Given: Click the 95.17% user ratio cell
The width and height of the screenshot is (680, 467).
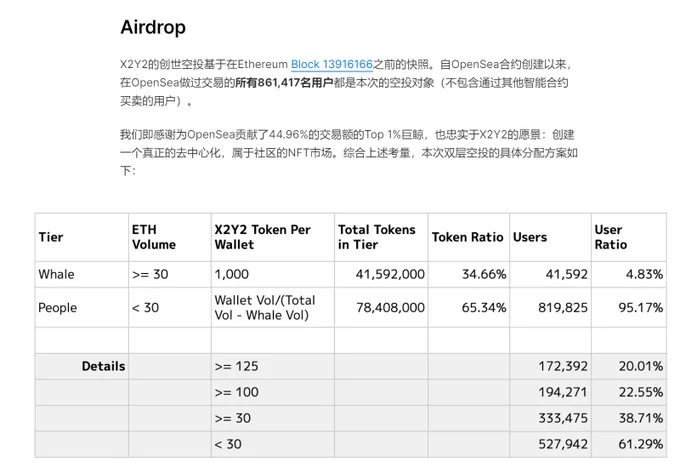Looking at the screenshot, I should tap(629, 307).
